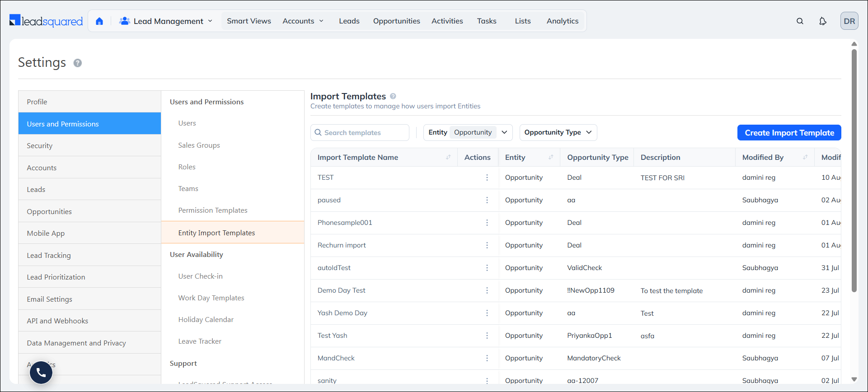The width and height of the screenshot is (868, 392).
Task: Expand the Accounts nav dropdown
Action: coord(303,21)
